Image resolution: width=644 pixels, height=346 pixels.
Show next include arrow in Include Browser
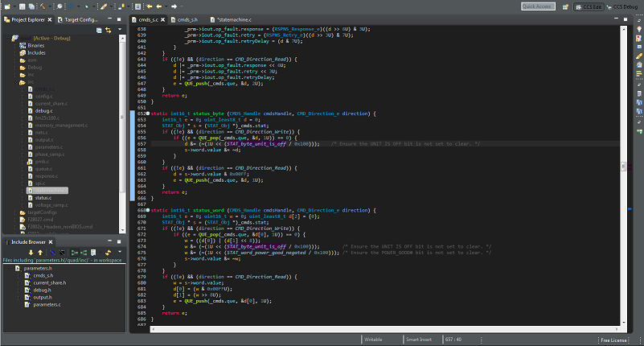click(x=31, y=253)
